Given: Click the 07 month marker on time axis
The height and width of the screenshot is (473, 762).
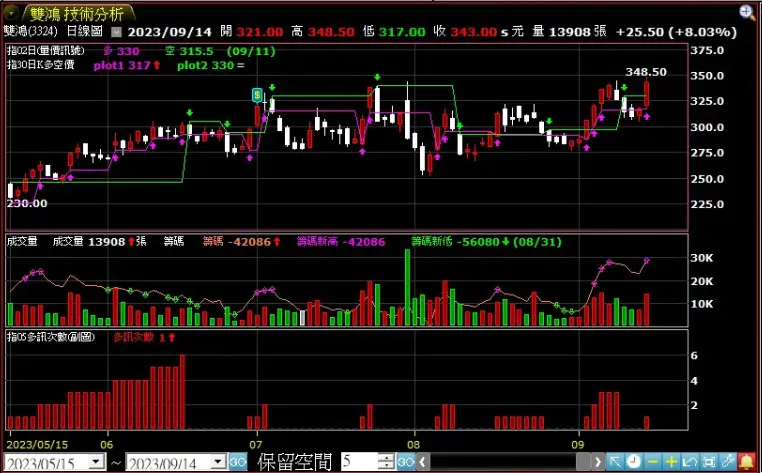Looking at the screenshot, I should [x=256, y=445].
